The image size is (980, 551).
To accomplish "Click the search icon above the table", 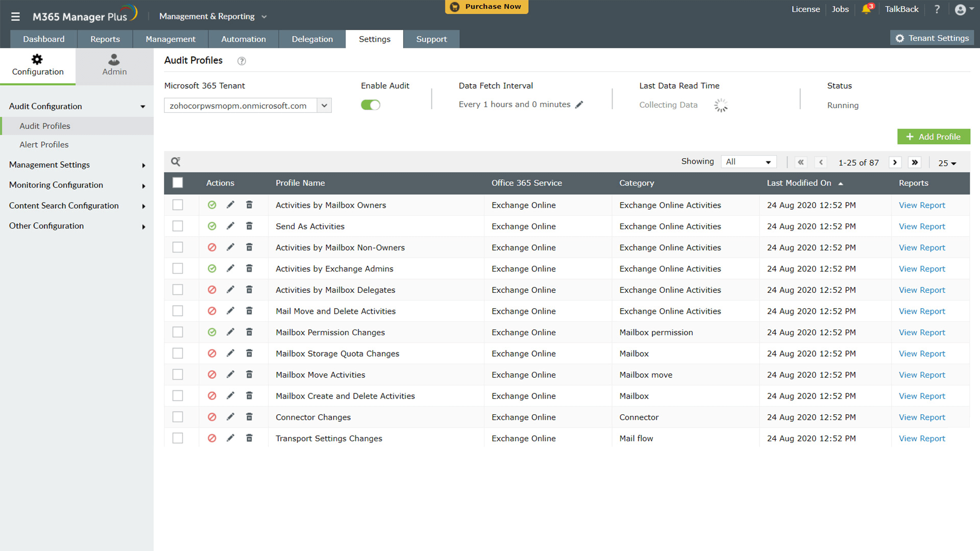I will tap(176, 162).
